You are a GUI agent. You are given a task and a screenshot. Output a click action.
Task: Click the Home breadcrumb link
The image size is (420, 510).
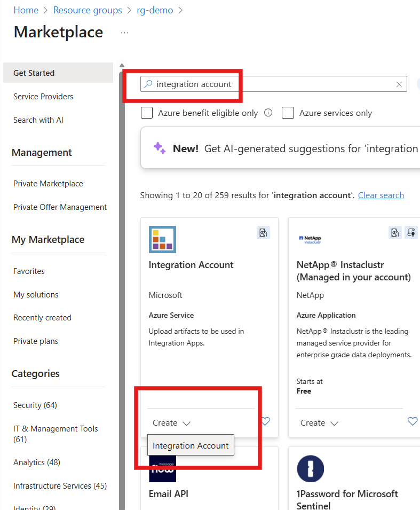26,10
